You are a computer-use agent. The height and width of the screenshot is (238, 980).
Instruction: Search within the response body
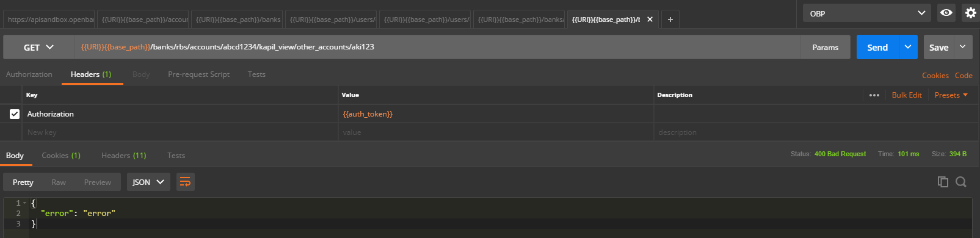961,182
